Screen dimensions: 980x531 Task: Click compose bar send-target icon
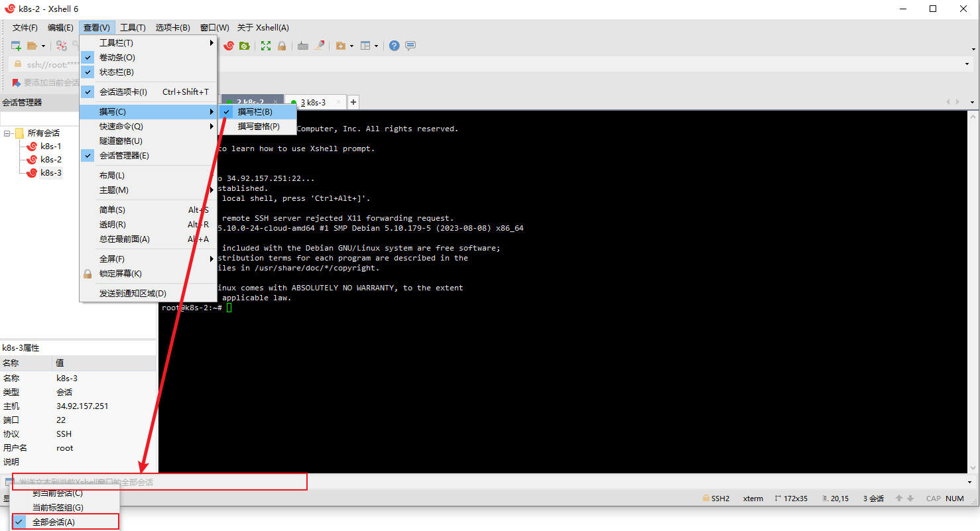click(x=9, y=482)
